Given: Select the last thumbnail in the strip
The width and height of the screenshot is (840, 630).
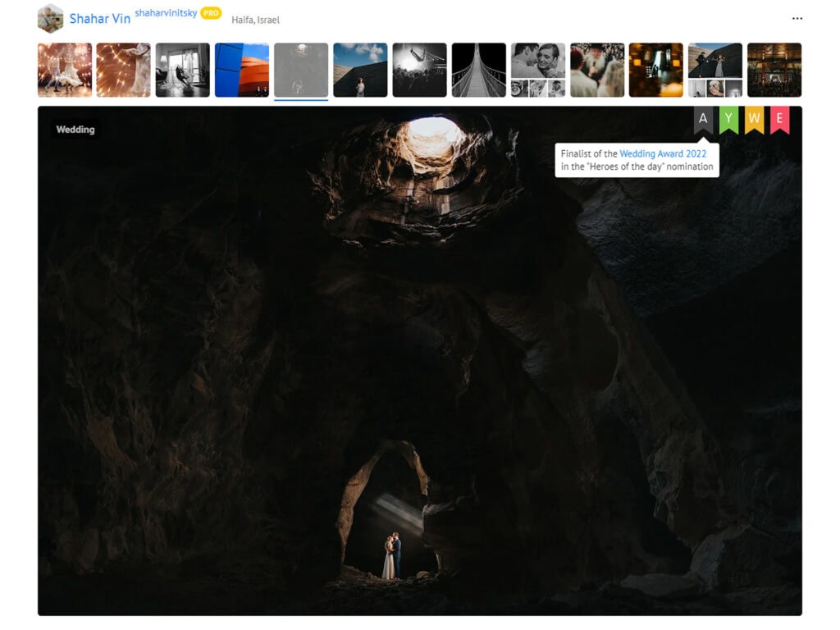Looking at the screenshot, I should (774, 71).
